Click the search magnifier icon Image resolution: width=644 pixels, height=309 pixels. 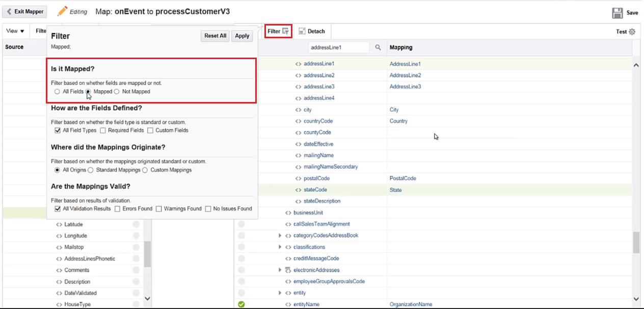378,47
